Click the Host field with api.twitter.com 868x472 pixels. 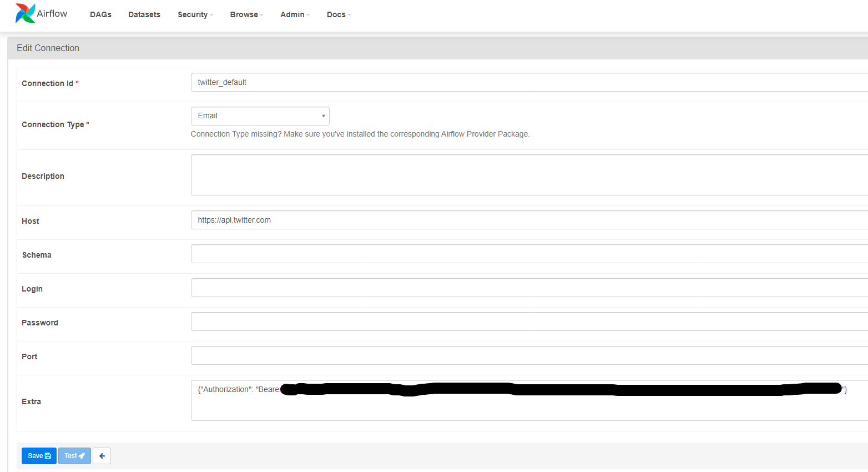click(x=529, y=220)
